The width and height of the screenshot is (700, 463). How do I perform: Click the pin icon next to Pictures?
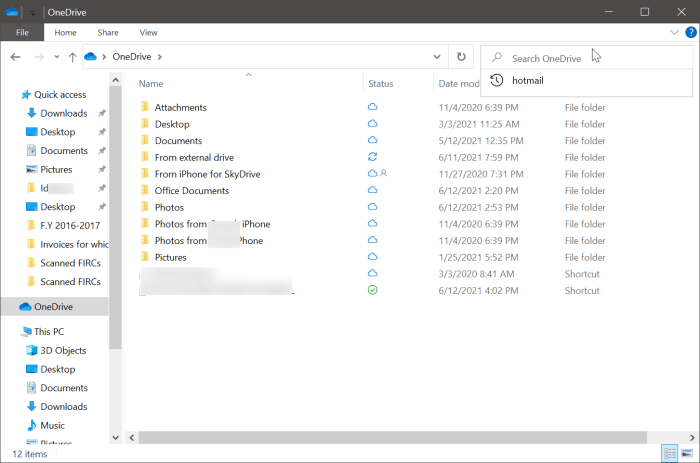point(102,169)
